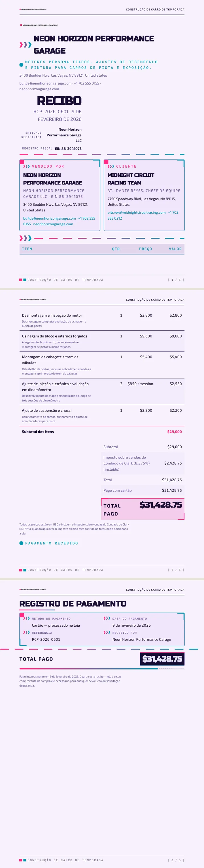Click the chevrons beside MÉTODO DE PAGAMENTO
The image size is (204, 868).
click(x=26, y=618)
